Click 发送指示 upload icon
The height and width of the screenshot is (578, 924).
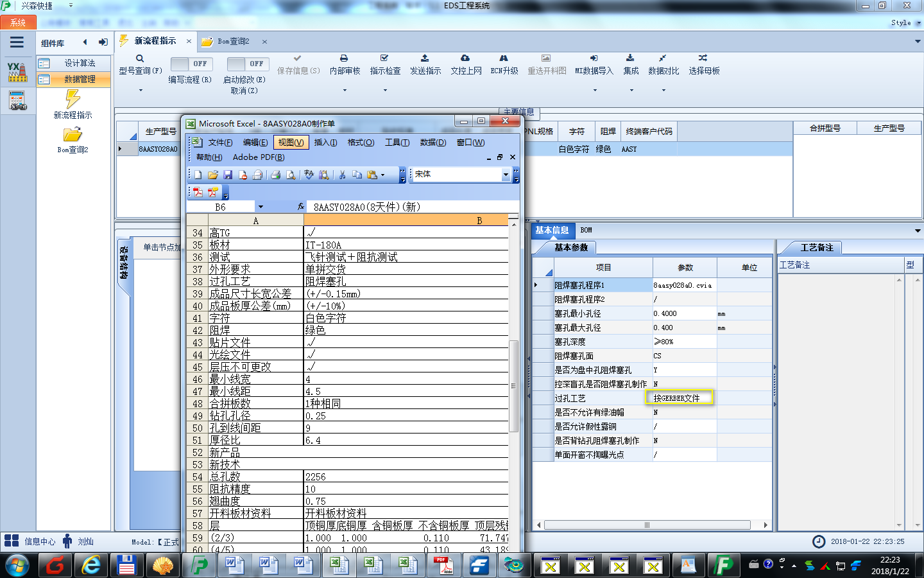point(425,58)
